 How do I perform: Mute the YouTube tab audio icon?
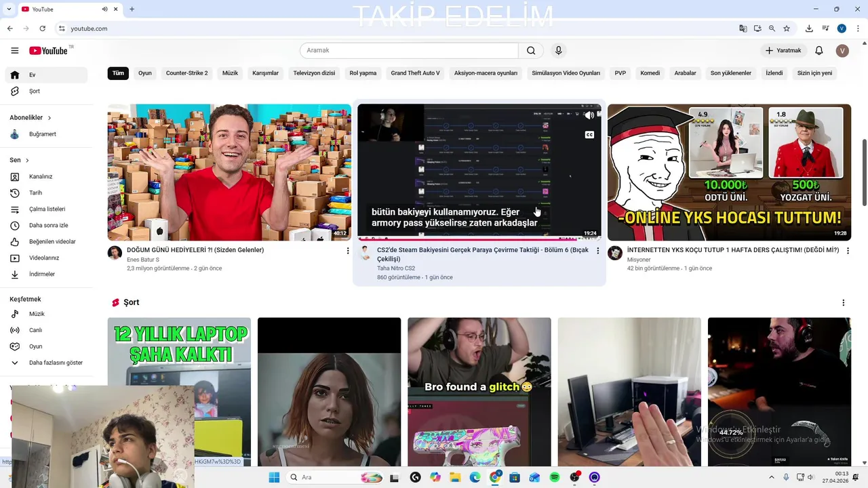tap(104, 9)
